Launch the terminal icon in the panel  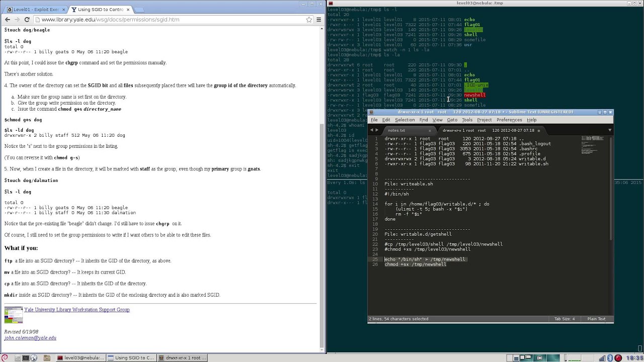click(x=26, y=358)
